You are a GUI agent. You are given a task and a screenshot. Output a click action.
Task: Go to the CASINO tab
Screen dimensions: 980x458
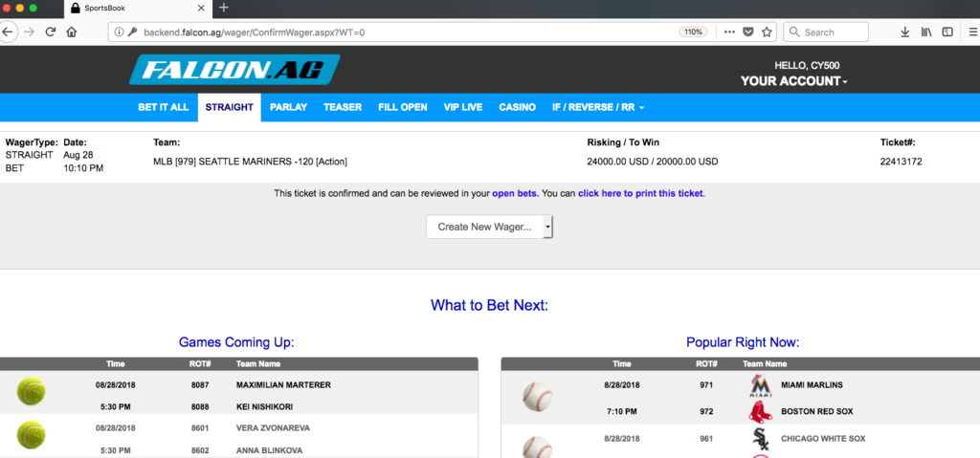click(518, 107)
